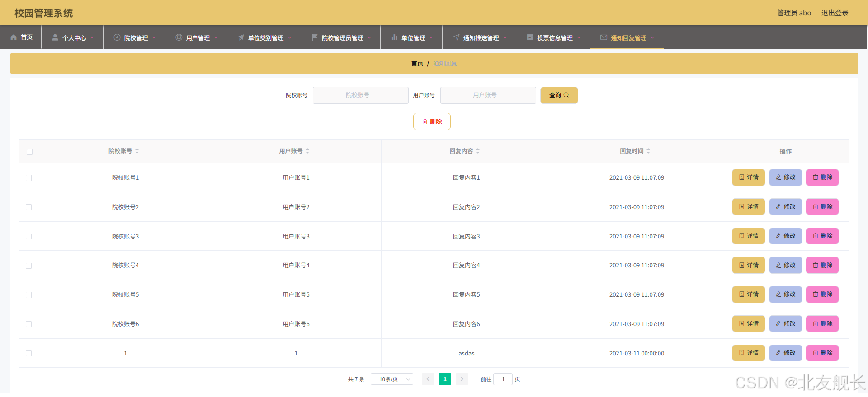Click the flag icon beside 院校管理员管理
This screenshot has height=397, width=868.
[315, 37]
